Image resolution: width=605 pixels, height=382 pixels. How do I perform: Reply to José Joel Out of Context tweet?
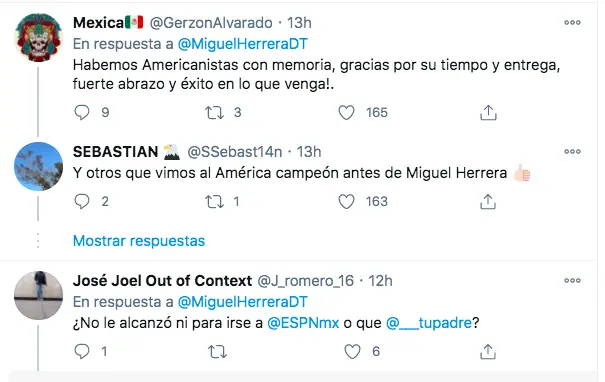(81, 352)
